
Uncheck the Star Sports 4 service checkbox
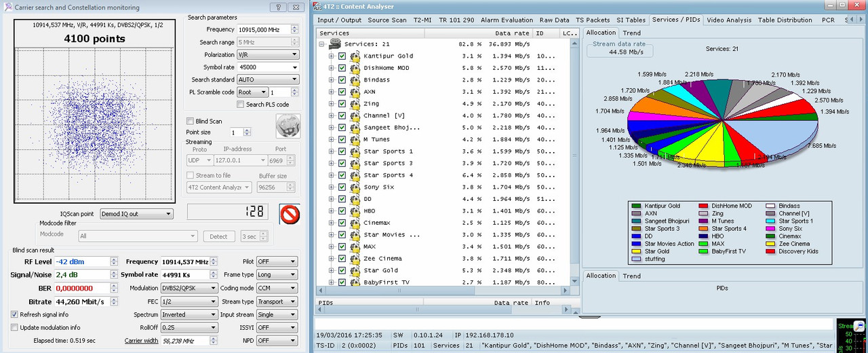click(342, 175)
